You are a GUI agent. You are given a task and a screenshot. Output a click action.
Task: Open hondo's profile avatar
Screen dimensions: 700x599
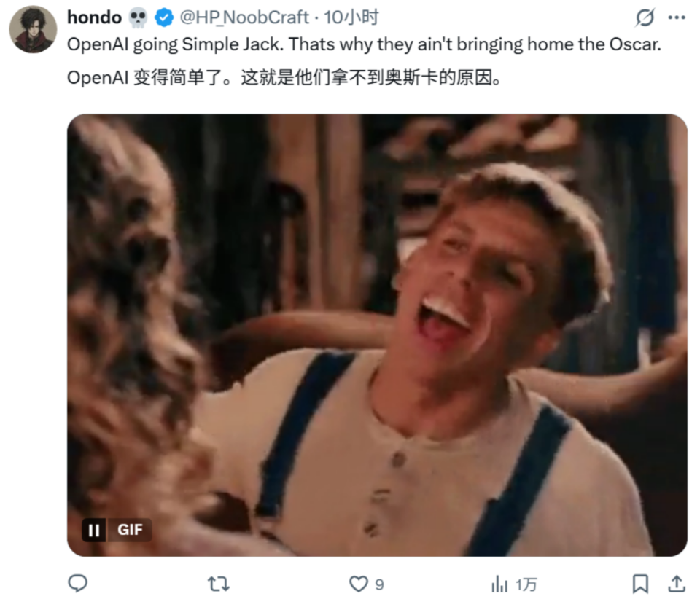pyautogui.click(x=33, y=30)
